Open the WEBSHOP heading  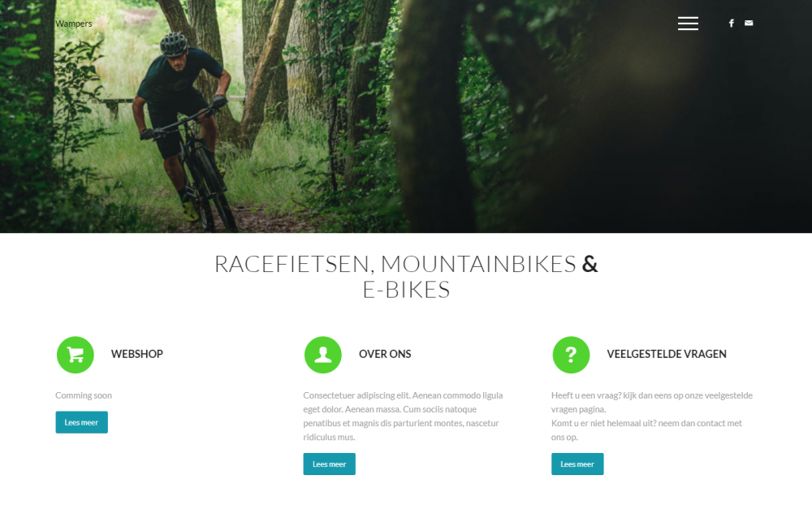tap(136, 354)
